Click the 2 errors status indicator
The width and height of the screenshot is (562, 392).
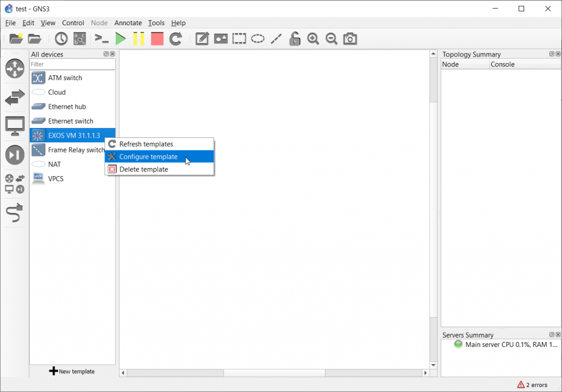coord(532,384)
